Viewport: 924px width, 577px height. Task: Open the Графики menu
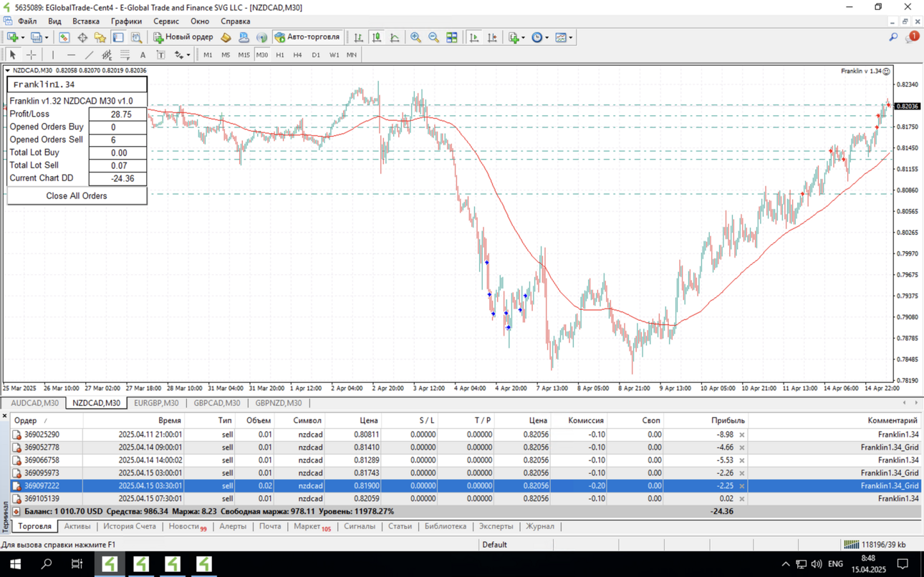tap(126, 21)
